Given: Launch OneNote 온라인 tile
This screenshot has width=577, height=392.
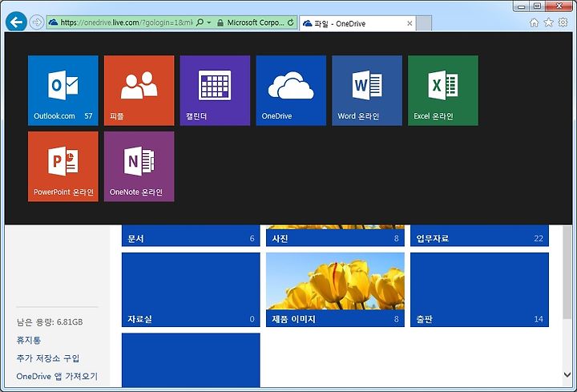Looking at the screenshot, I should click(139, 167).
